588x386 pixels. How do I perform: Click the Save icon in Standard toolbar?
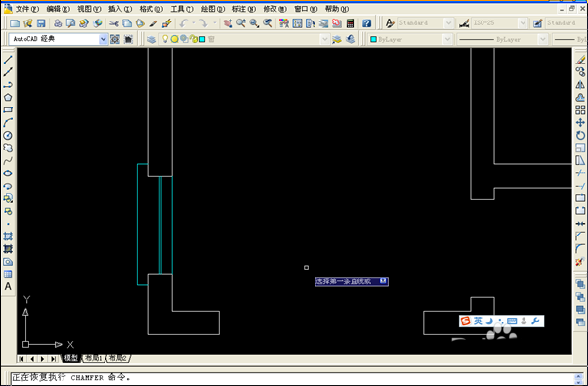point(41,23)
